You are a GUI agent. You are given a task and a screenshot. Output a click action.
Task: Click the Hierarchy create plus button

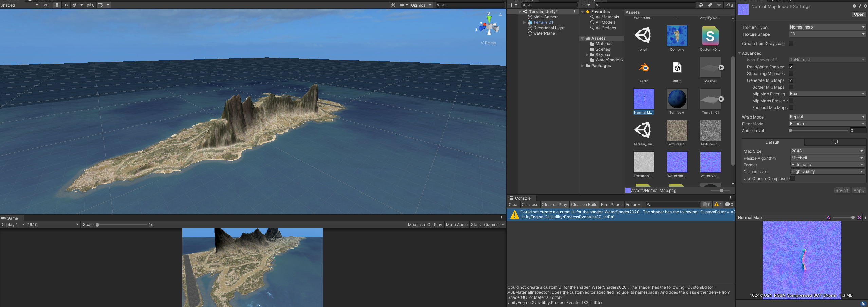(511, 5)
